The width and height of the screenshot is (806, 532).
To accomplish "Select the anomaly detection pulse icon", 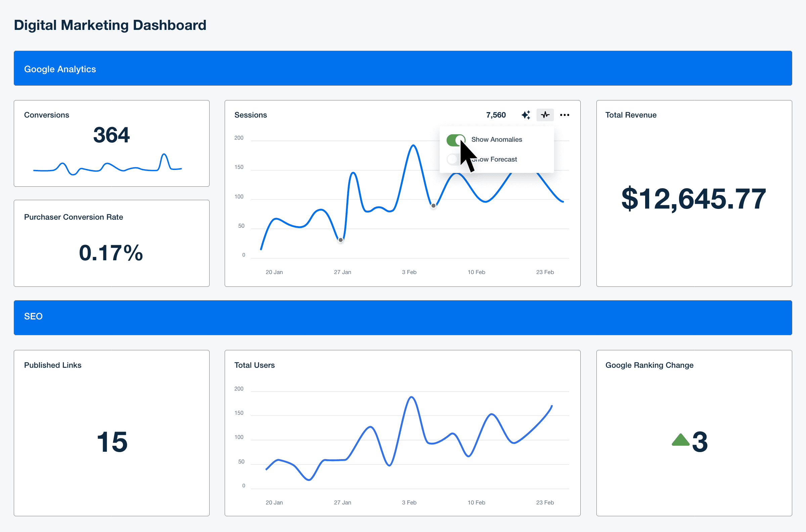I will click(x=545, y=115).
